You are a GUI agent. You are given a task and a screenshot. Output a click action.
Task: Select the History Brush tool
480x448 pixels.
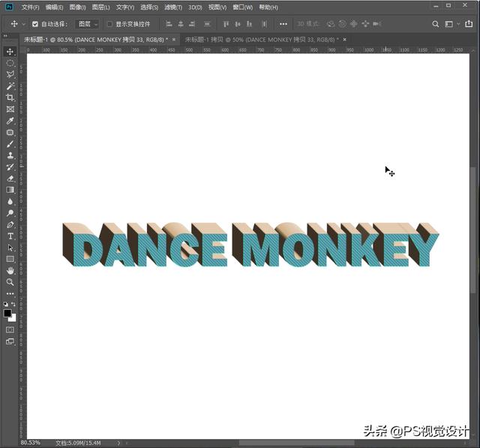click(x=10, y=167)
